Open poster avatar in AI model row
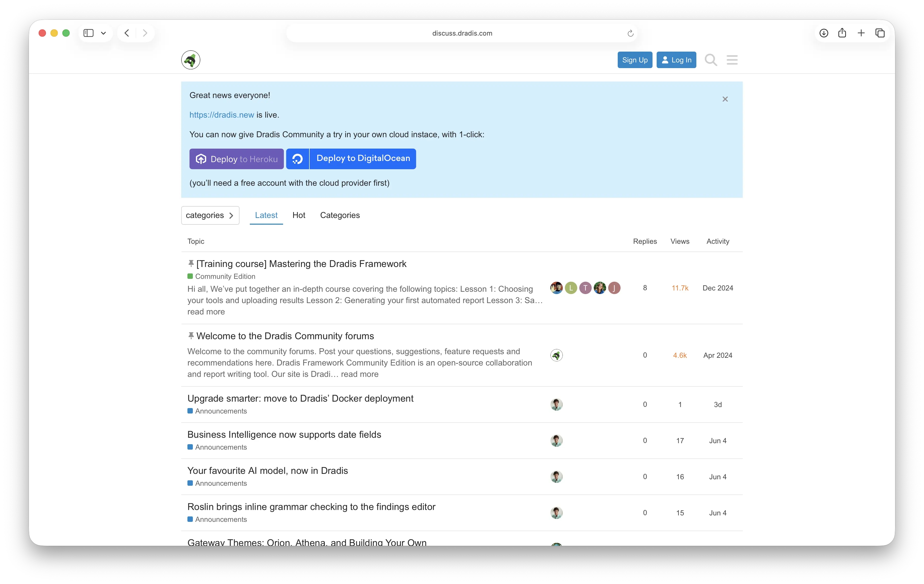This screenshot has width=924, height=584. [x=556, y=477]
